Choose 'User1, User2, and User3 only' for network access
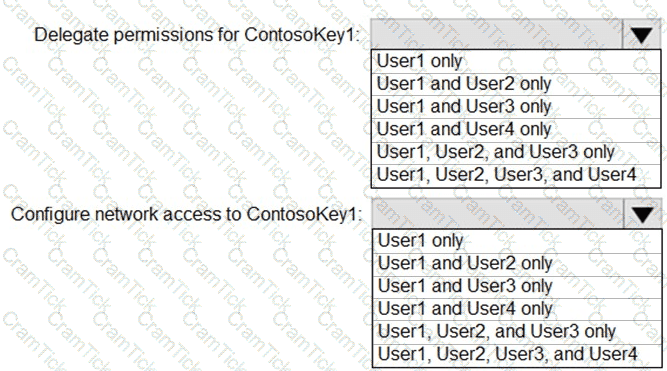Screen dimensions: 667x371 pyautogui.click(x=517, y=332)
